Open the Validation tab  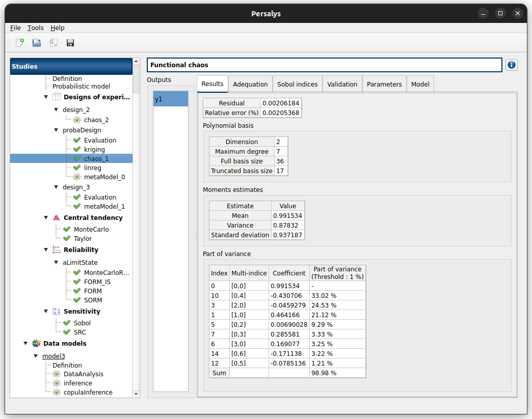point(342,84)
